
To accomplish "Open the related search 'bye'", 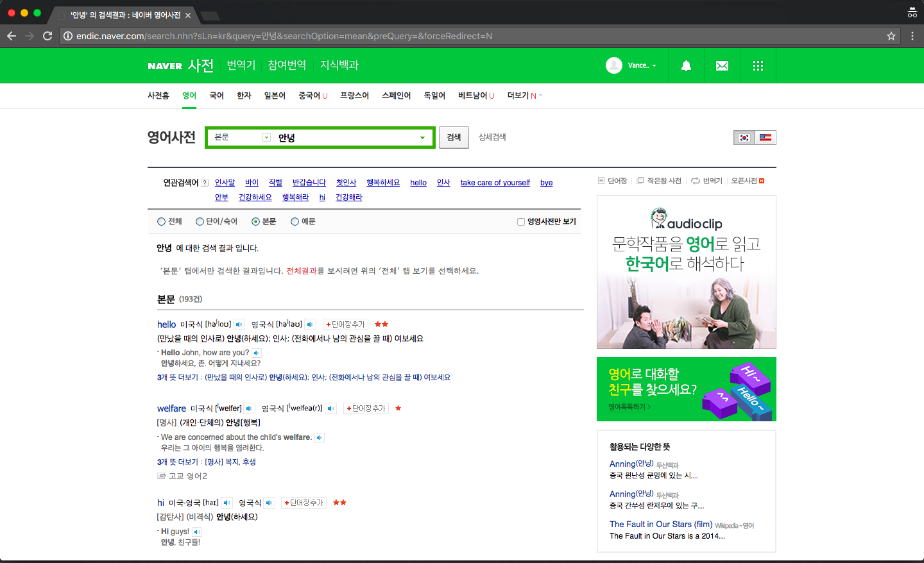I will click(547, 183).
